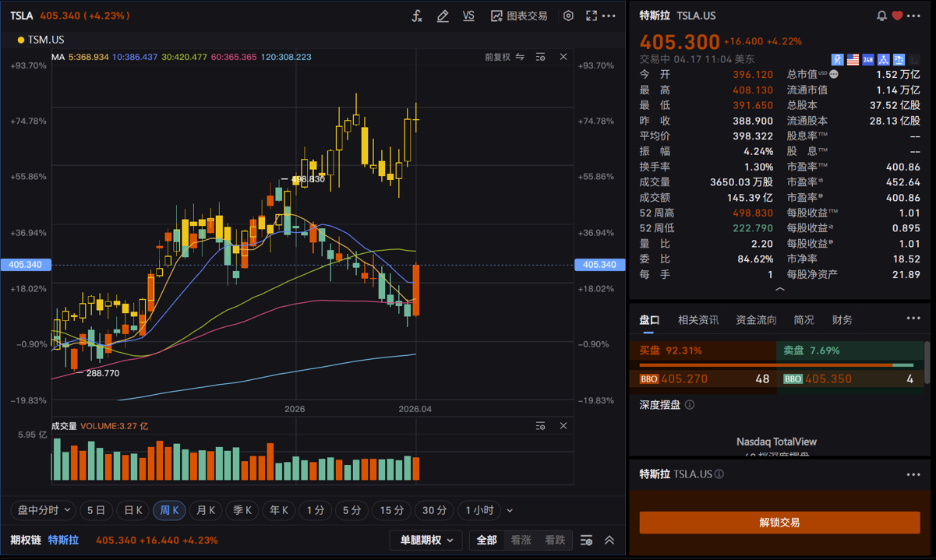The height and width of the screenshot is (560, 936).
Task: Open the indicator formula (fx) tool
Action: point(417,16)
